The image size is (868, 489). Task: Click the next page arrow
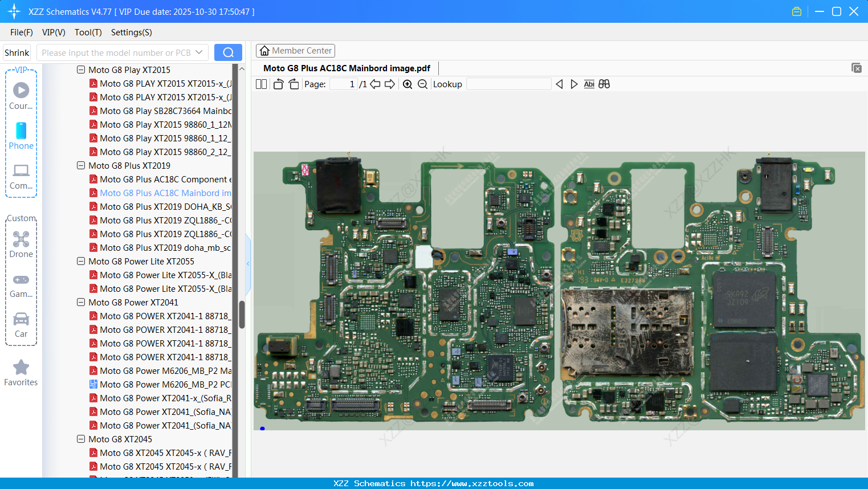(x=390, y=84)
